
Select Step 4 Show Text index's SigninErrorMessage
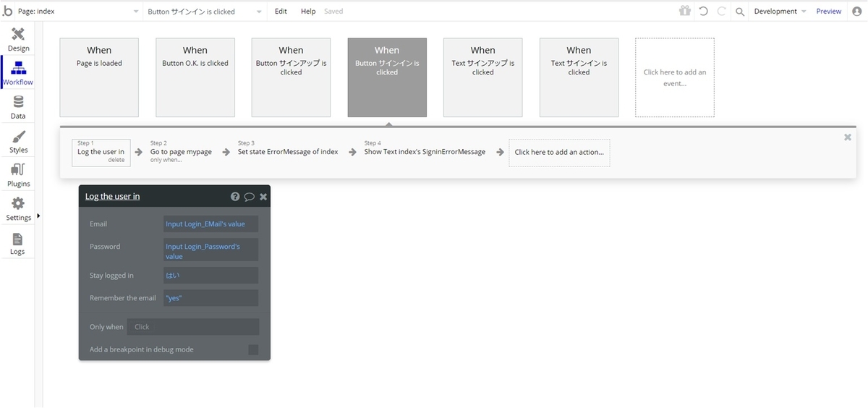coord(425,152)
